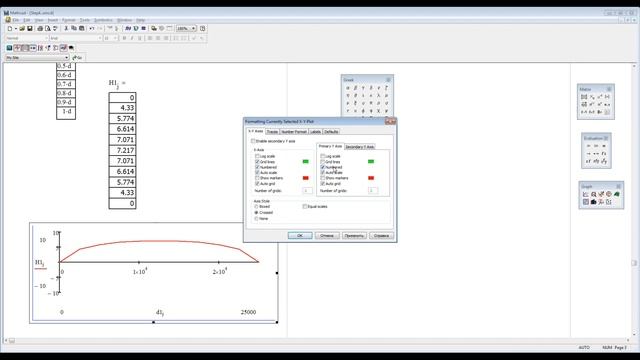Screen dimensions: 640x360
Task: Open the Calculator toolbar from Math palette
Action: coord(9,48)
